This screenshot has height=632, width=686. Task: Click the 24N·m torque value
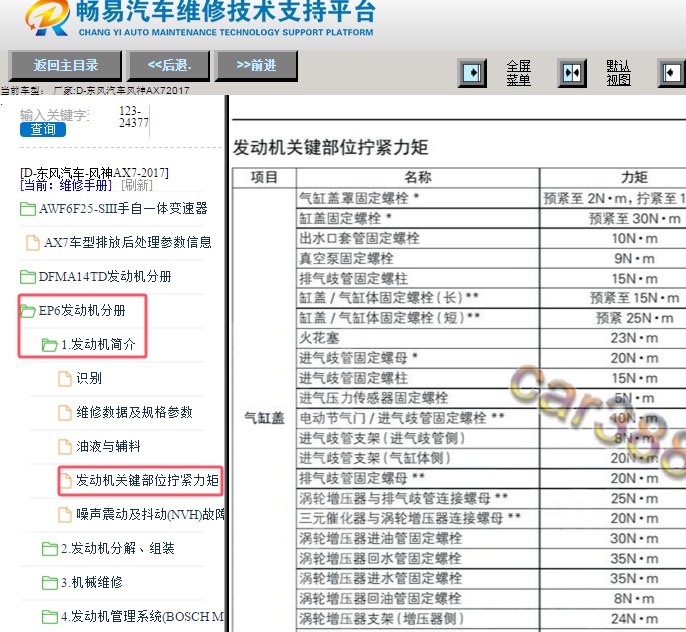(634, 619)
